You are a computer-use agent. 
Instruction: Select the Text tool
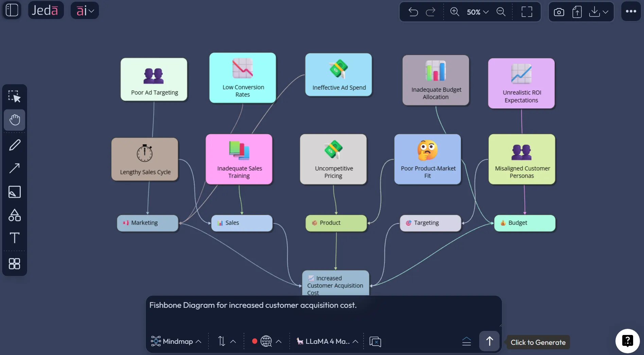14,238
